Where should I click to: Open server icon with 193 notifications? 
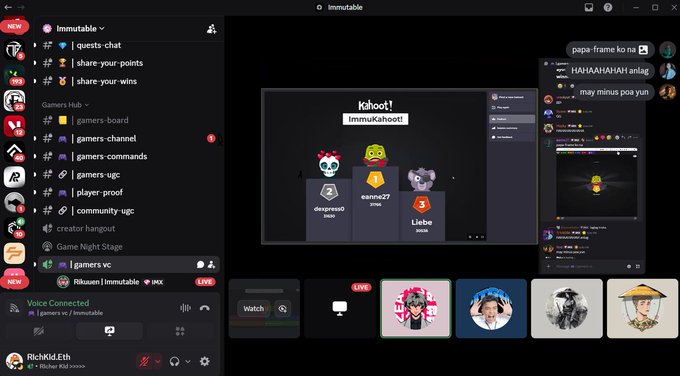(x=14, y=75)
